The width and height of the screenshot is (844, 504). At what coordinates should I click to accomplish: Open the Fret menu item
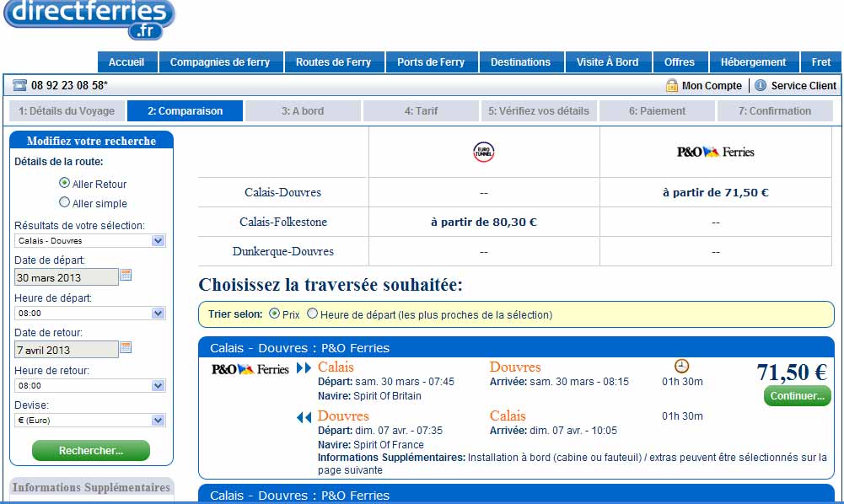[821, 62]
